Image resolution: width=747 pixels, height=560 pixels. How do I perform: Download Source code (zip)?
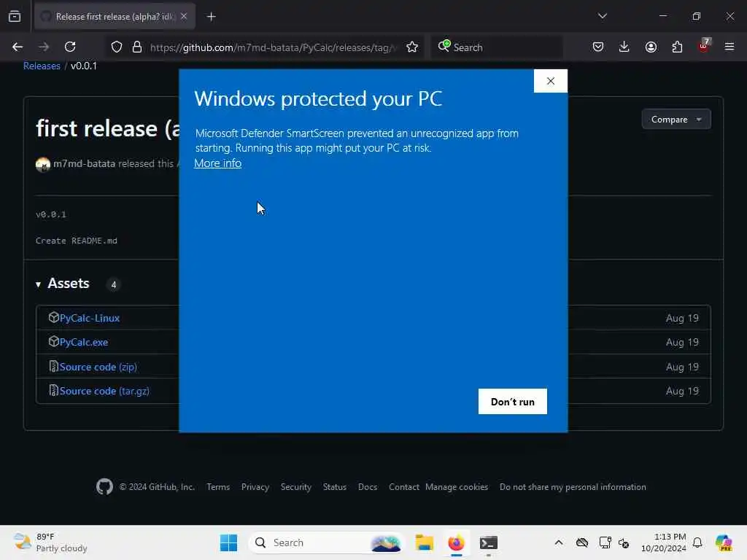pos(98,367)
